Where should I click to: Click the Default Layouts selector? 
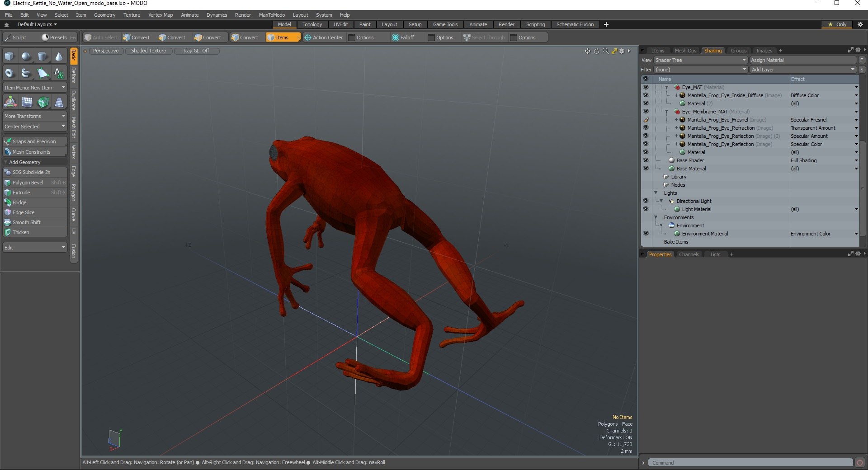[37, 24]
